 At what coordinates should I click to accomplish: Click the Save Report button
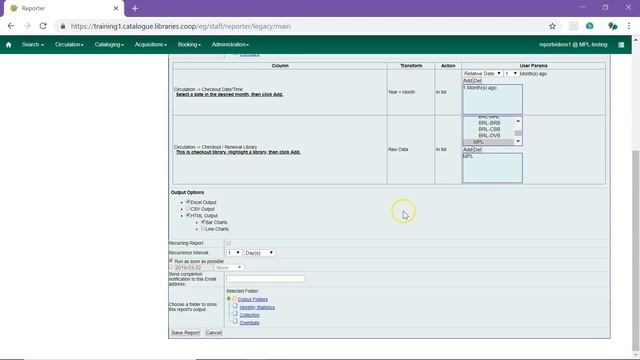186,333
